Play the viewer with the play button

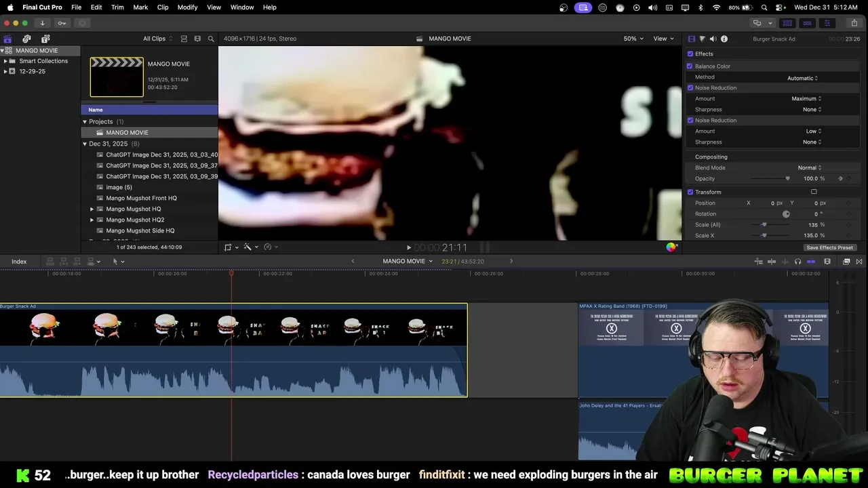[x=408, y=248]
